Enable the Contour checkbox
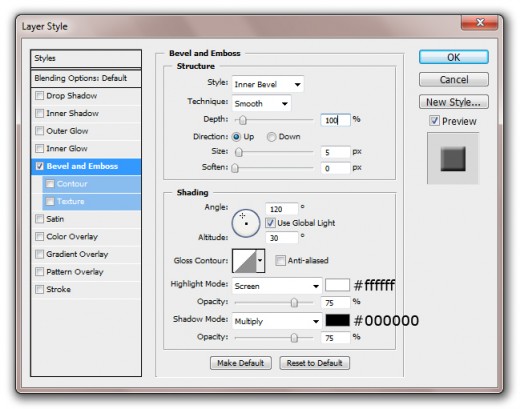Screen dimensions: 520x409 tap(50, 184)
